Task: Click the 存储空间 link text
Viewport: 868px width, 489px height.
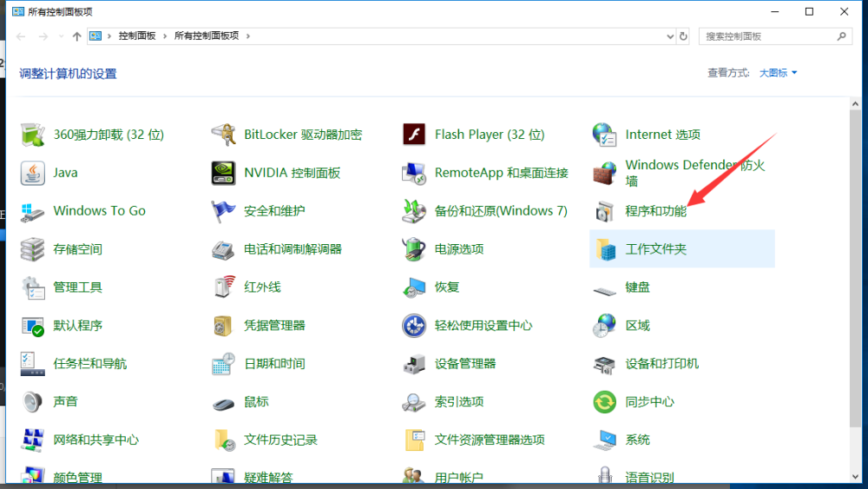Action: click(77, 249)
